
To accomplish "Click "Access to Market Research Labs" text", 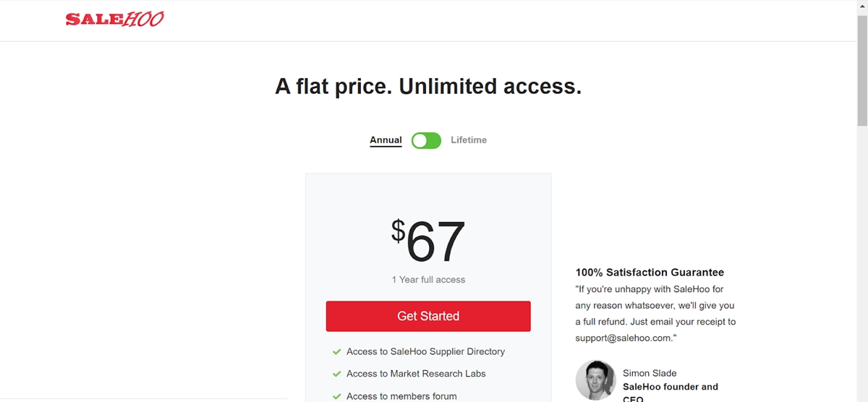I will click(x=416, y=374).
